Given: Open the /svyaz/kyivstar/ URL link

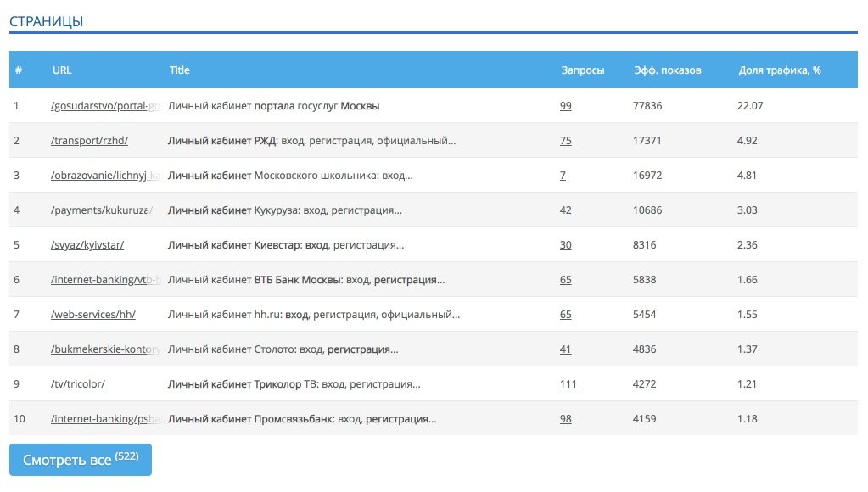Looking at the screenshot, I should coord(87,245).
